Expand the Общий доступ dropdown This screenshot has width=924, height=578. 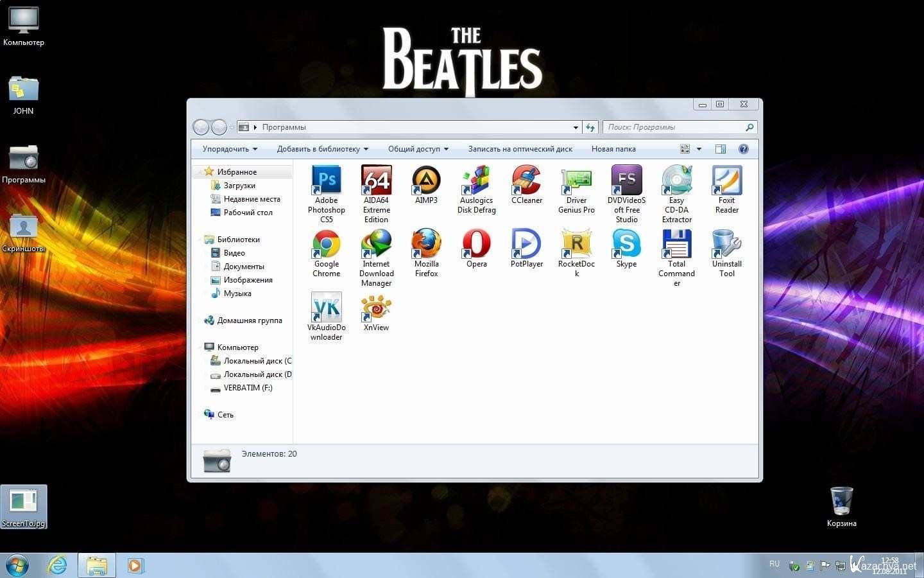tap(418, 149)
